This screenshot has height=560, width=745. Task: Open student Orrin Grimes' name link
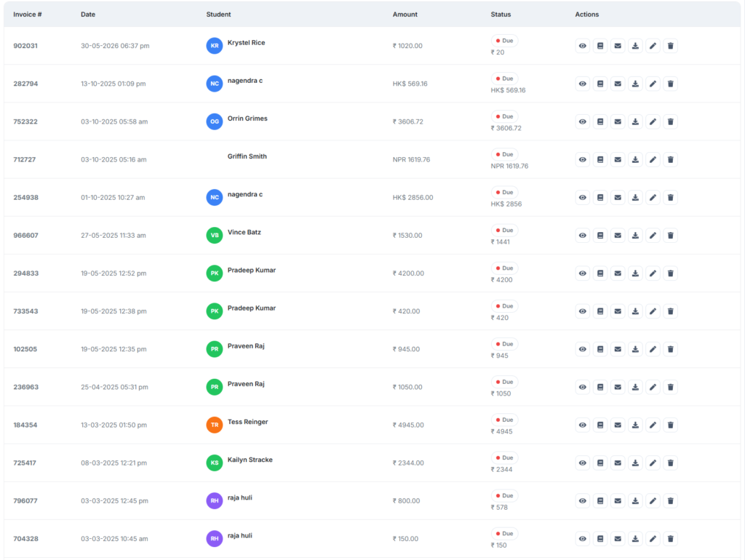[247, 119]
